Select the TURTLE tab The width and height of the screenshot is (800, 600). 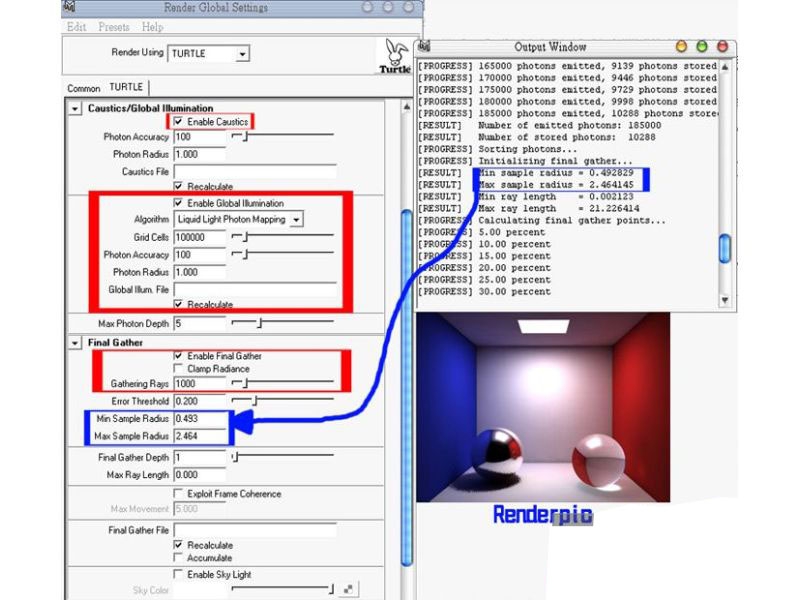(126, 87)
